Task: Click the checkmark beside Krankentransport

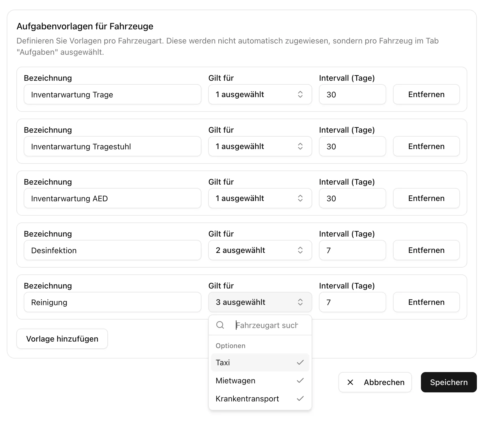Action: tap(300, 399)
